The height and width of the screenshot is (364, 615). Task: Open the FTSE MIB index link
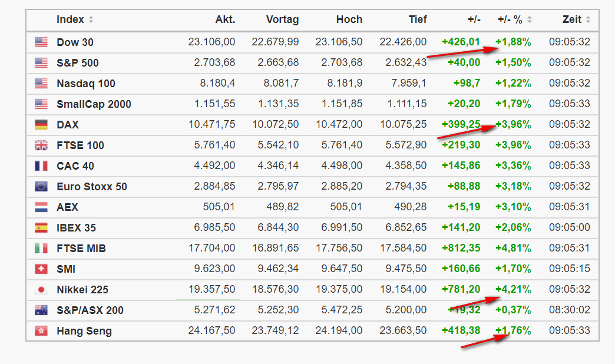point(81,248)
